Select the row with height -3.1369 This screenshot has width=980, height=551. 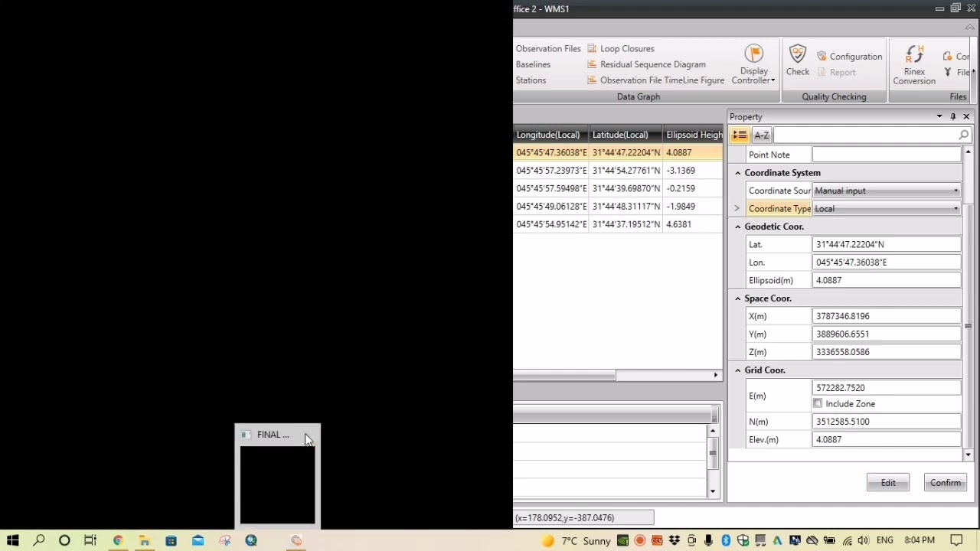(618, 171)
